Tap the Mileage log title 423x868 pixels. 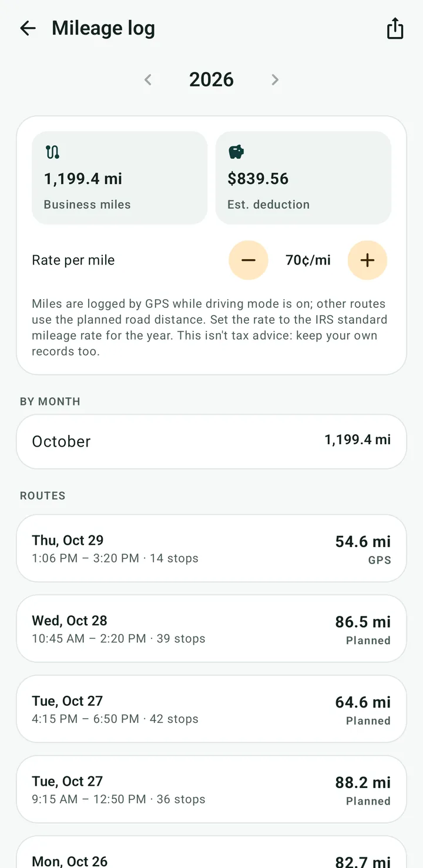(x=103, y=28)
